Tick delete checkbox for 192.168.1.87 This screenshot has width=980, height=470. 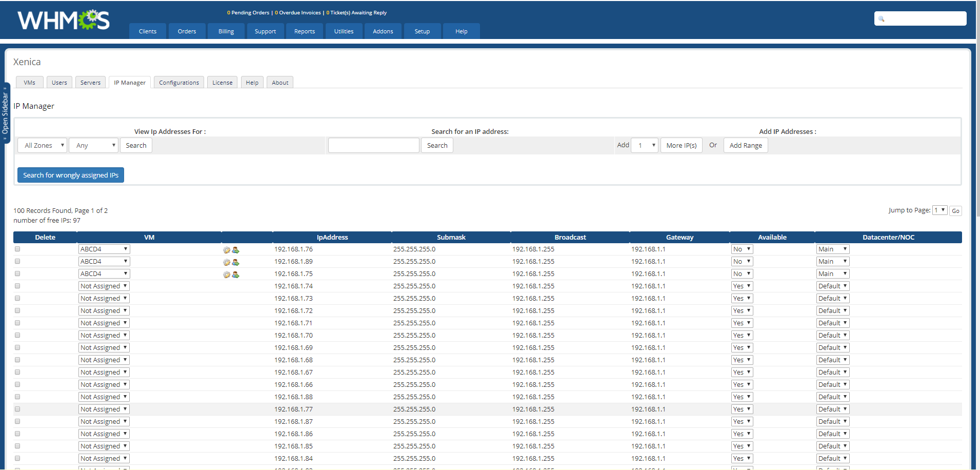tap(17, 421)
